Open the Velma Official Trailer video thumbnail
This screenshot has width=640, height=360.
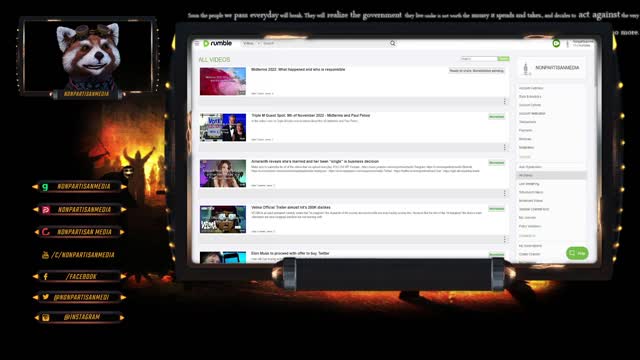(x=223, y=219)
